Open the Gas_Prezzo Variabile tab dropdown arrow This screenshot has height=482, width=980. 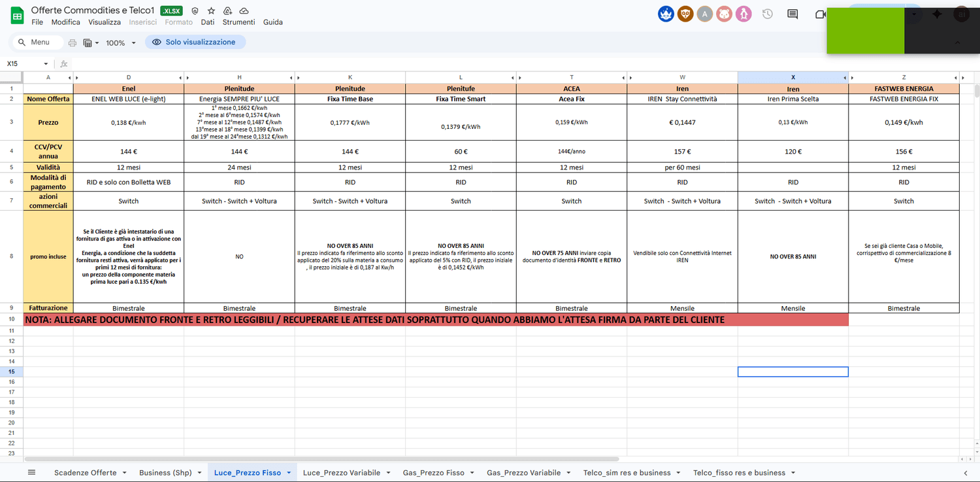(x=568, y=473)
